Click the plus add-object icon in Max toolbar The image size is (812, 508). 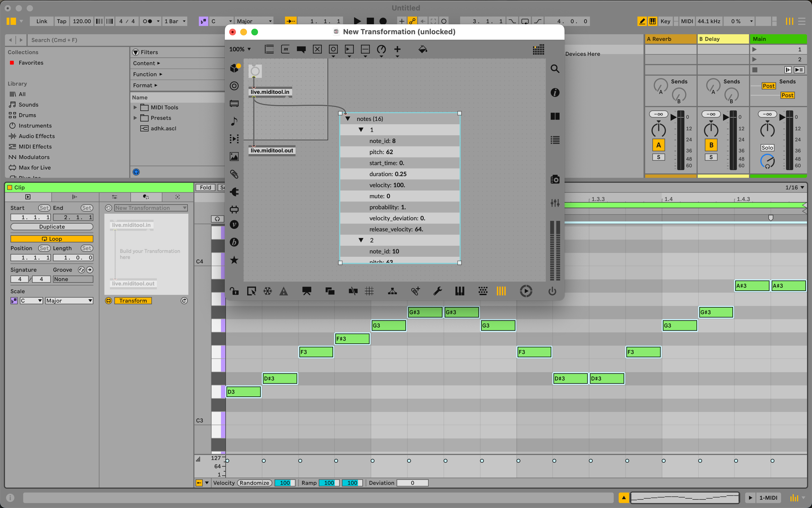point(397,49)
